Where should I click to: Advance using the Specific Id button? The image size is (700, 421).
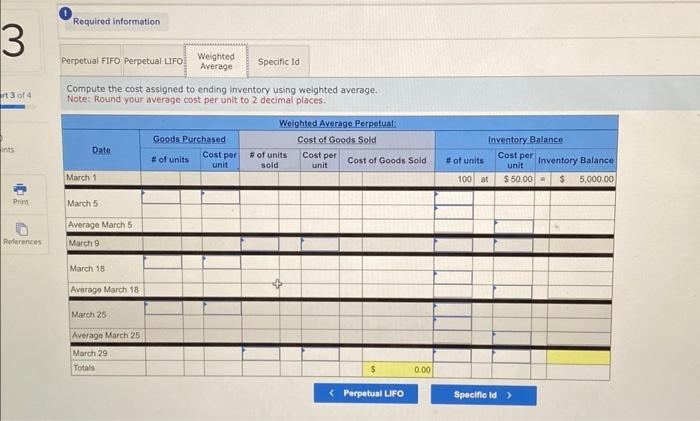coord(483,395)
